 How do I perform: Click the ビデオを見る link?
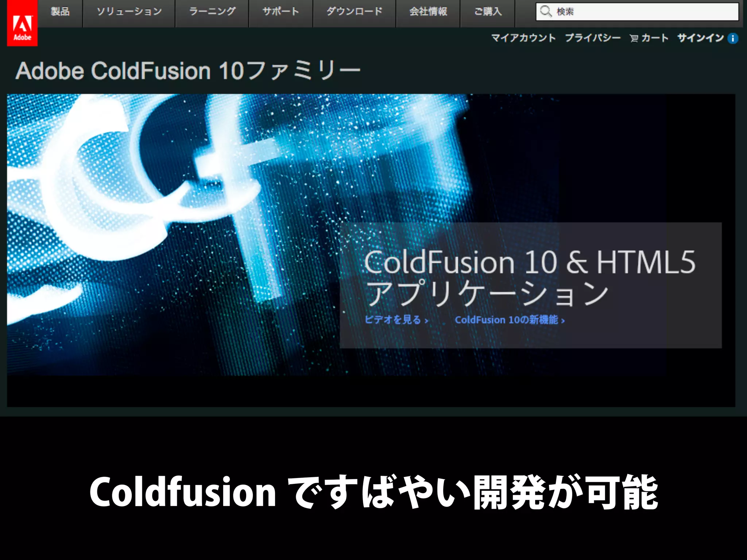click(x=396, y=320)
